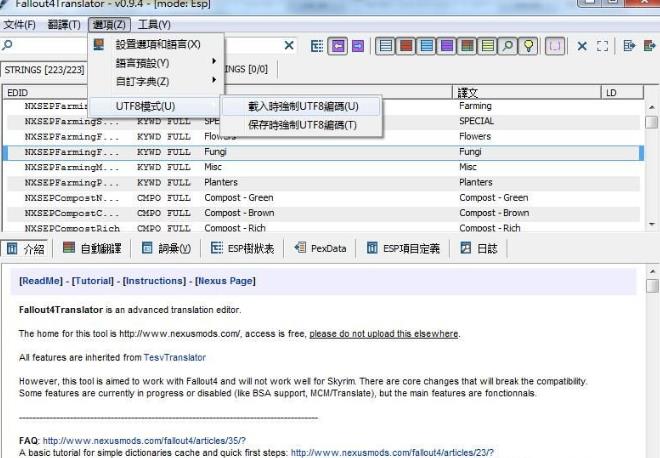The width and height of the screenshot is (660, 458).
Task: Click the green export arrow icon
Action: pyautogui.click(x=649, y=46)
